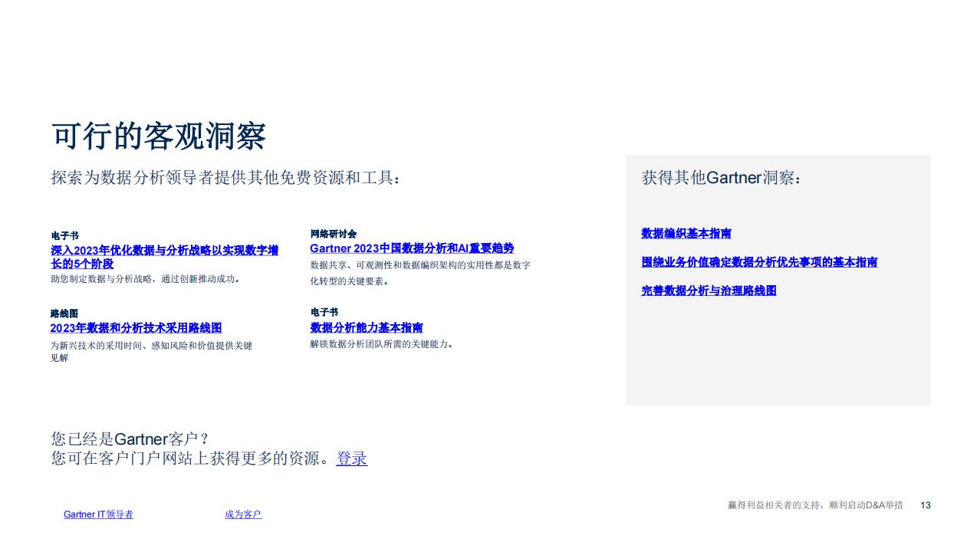This screenshot has width=980, height=552.
Task: Select the 助您制定数据与分析战略 description text
Action: click(x=146, y=279)
